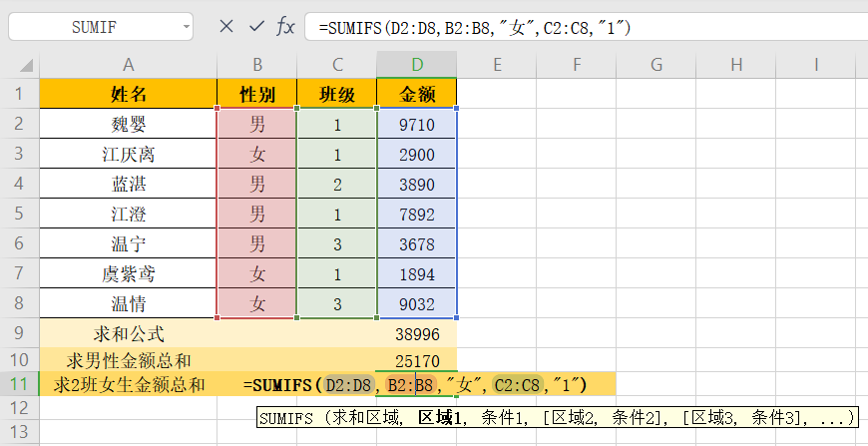Select column F header
Screen dimensions: 868x446
577,65
